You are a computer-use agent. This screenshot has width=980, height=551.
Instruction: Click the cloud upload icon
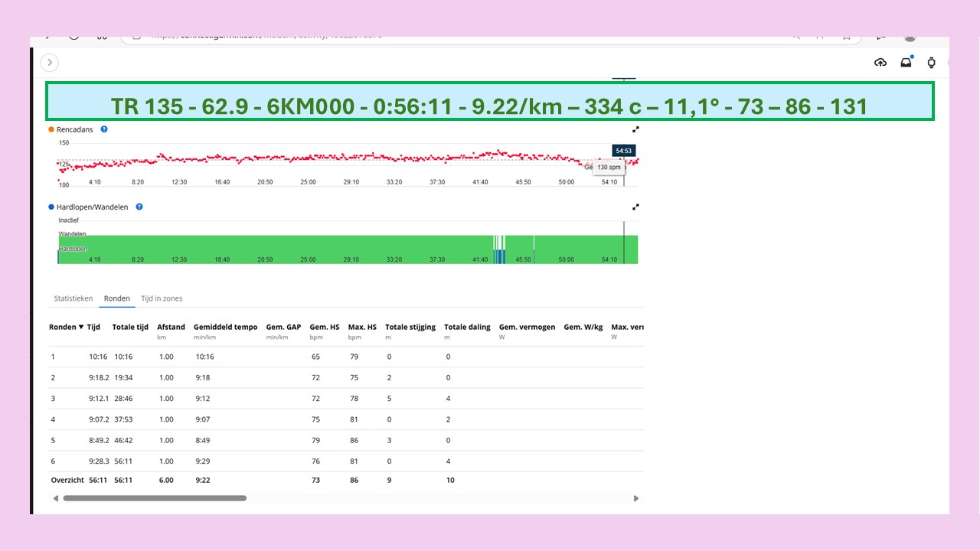pos(880,63)
